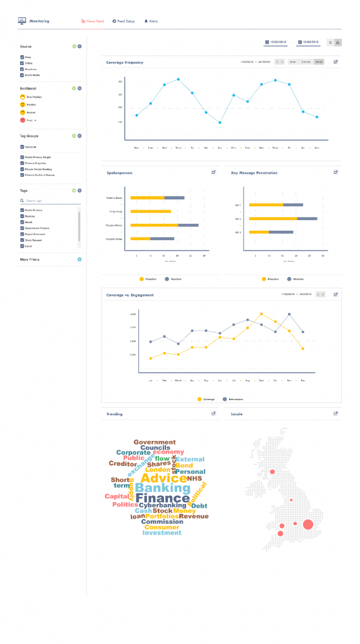This screenshot has height=644, width=360.
Task: Expand Coverage Frequency chart in popup
Action: [x=336, y=62]
